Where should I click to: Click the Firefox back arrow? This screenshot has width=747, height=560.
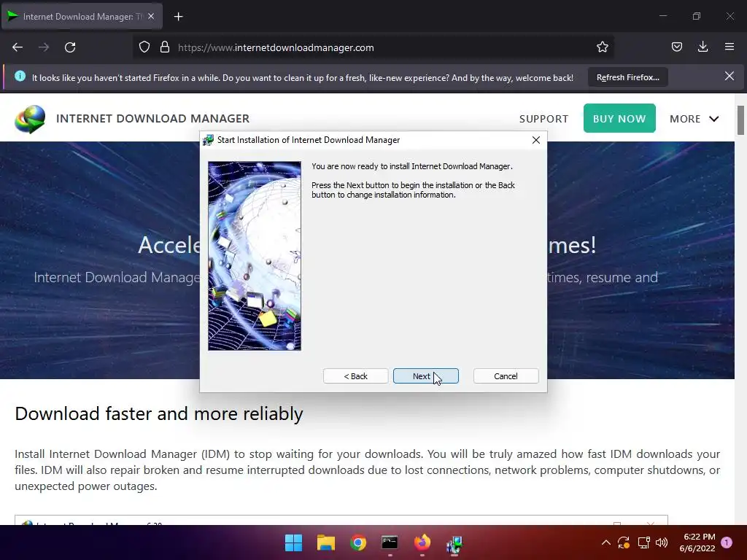18,47
